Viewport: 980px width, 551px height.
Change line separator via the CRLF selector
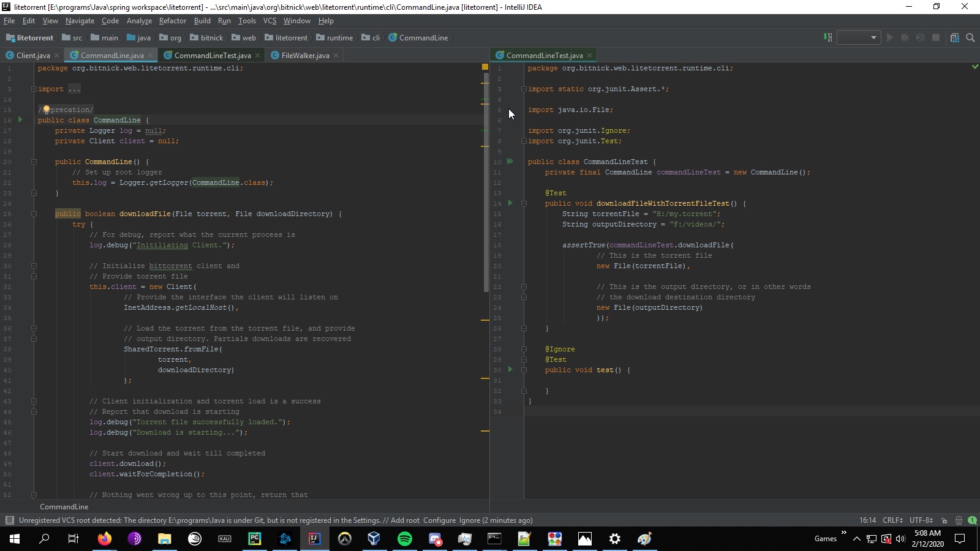892,520
